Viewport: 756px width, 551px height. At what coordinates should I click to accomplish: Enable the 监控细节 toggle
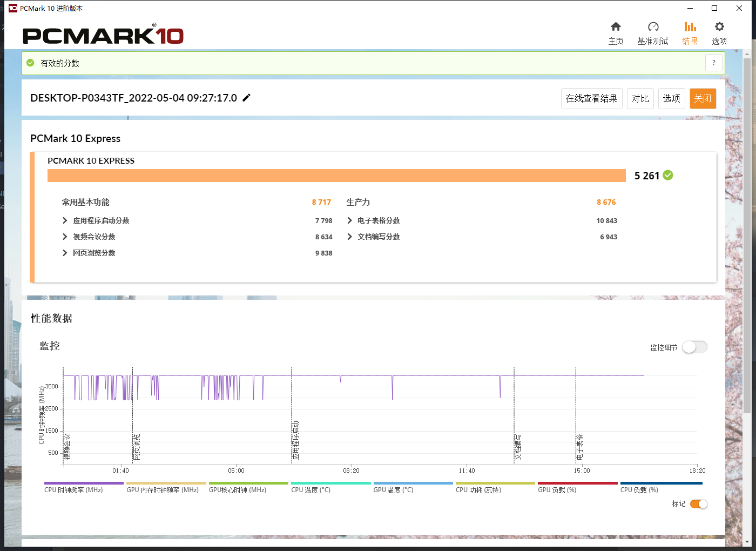[694, 347]
